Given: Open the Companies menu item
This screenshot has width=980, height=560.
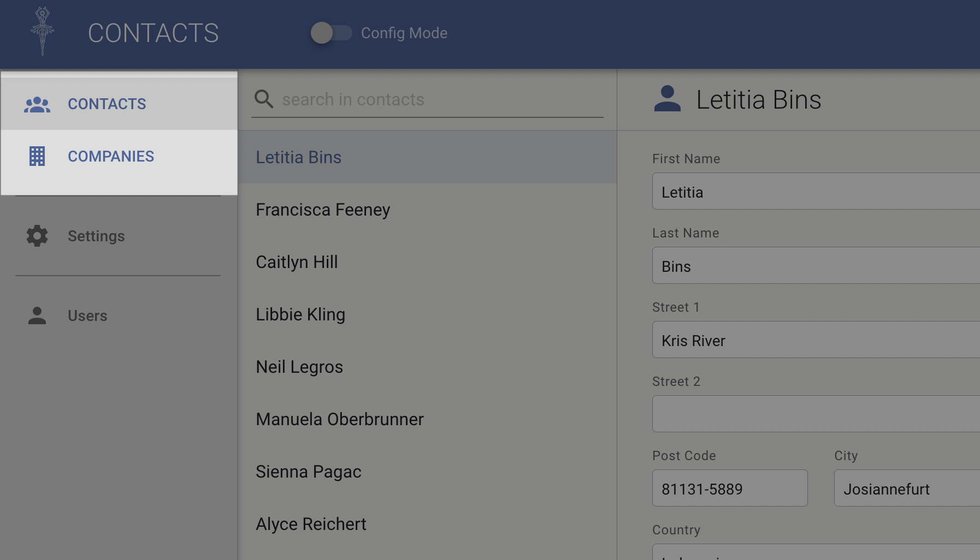Looking at the screenshot, I should coord(111,157).
